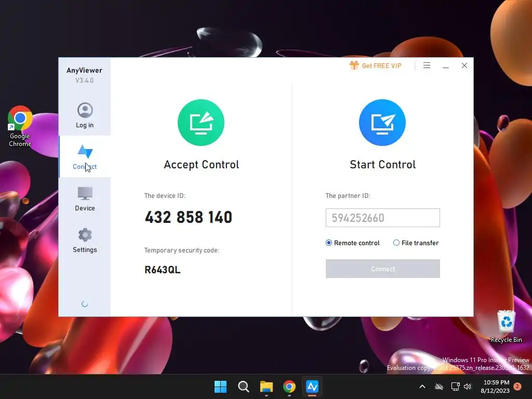The image size is (532, 399).
Task: Click the green Accept Control icon
Action: (x=201, y=123)
